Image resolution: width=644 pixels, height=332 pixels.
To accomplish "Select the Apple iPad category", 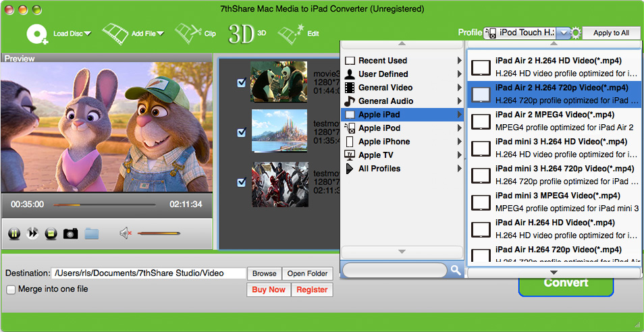I will point(402,115).
